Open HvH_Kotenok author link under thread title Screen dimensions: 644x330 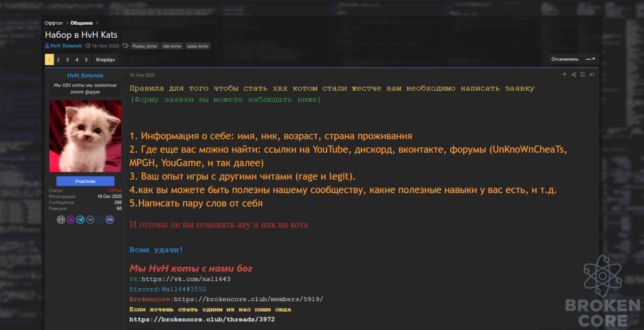click(66, 46)
